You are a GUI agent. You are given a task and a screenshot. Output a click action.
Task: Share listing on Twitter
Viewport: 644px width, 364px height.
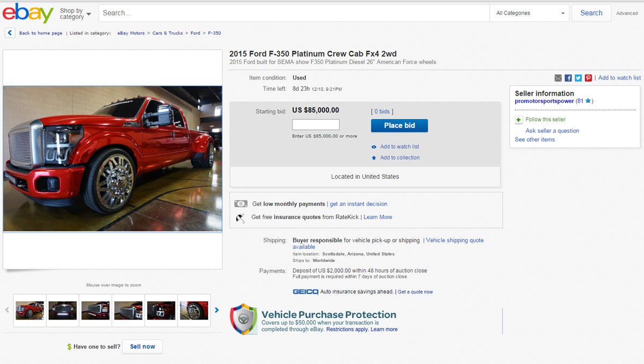(578, 78)
